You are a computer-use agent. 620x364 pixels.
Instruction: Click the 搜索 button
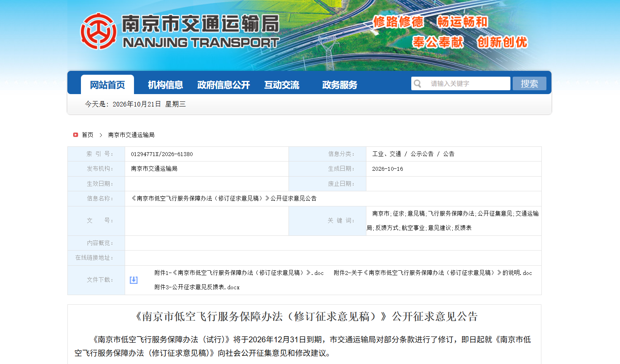point(529,84)
